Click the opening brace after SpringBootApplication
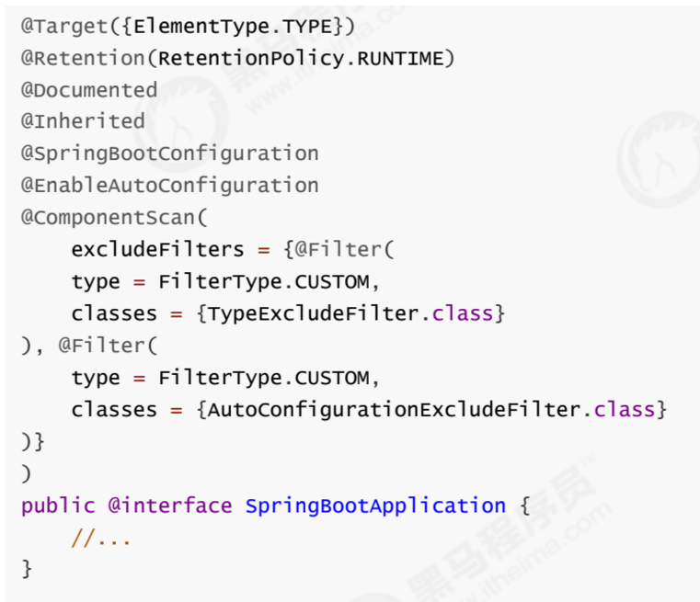The image size is (700, 602). (x=525, y=505)
